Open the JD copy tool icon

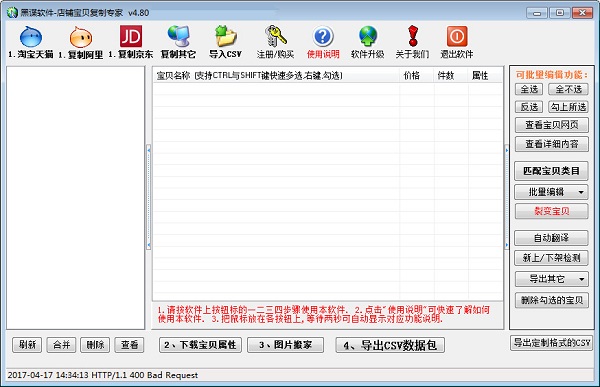pyautogui.click(x=131, y=36)
